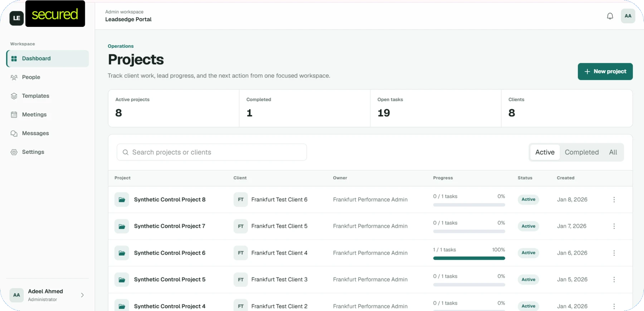
Task: Open Templates label in sidebar
Action: [x=36, y=96]
